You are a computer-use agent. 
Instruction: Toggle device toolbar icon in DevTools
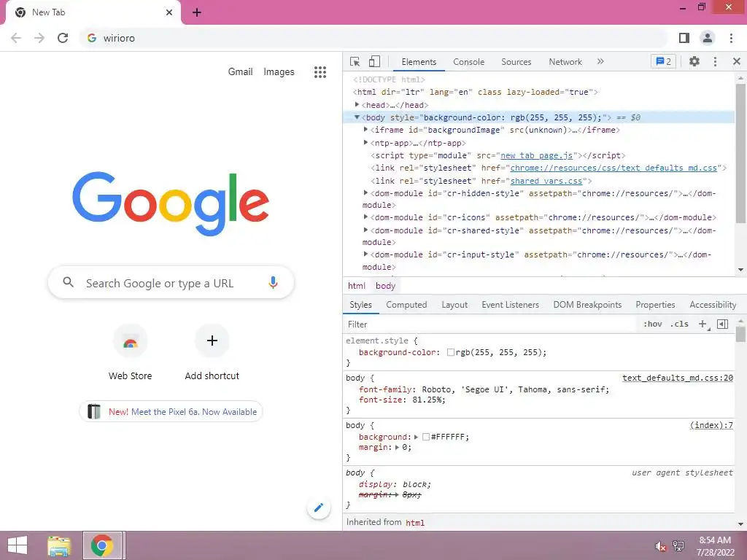click(374, 62)
